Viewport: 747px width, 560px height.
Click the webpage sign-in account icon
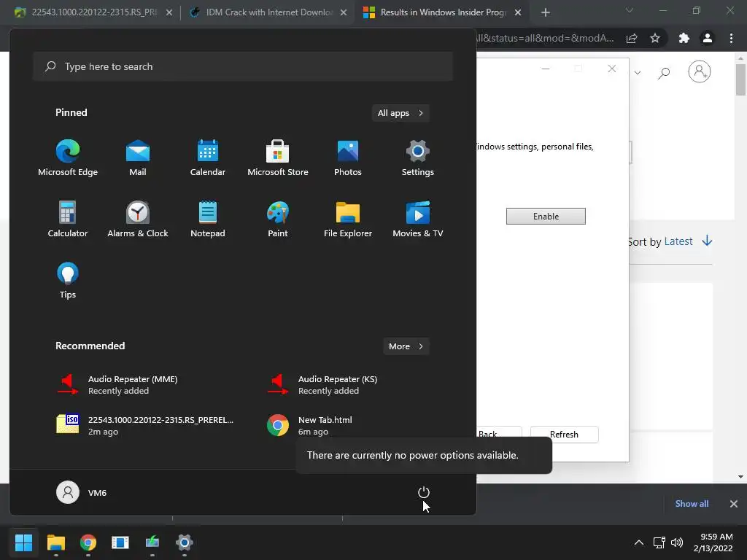click(x=700, y=72)
